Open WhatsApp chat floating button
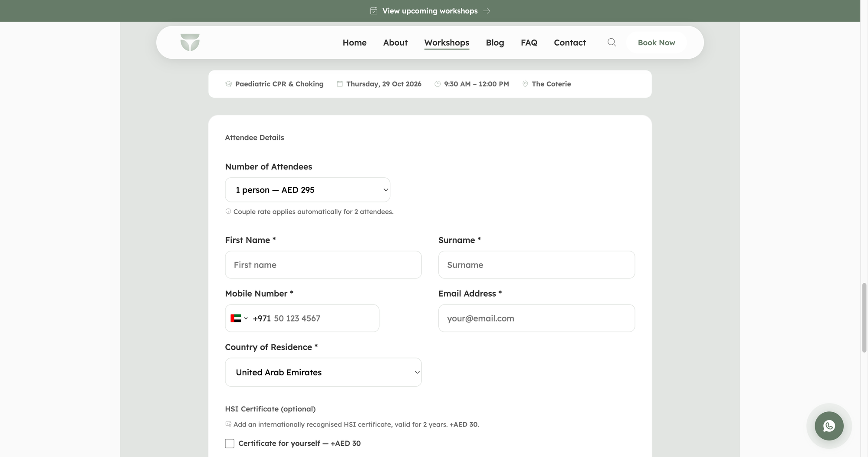Viewport: 868px width, 457px height. (829, 426)
